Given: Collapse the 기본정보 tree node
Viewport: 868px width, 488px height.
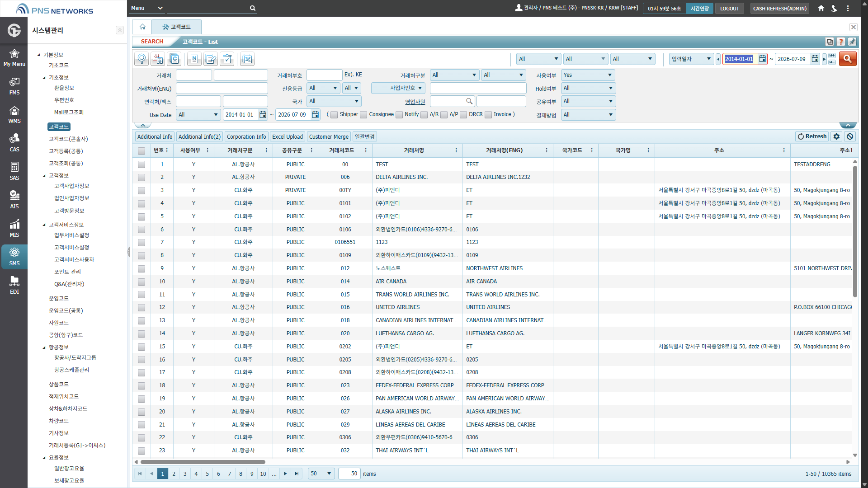Looking at the screenshot, I should 39,55.
